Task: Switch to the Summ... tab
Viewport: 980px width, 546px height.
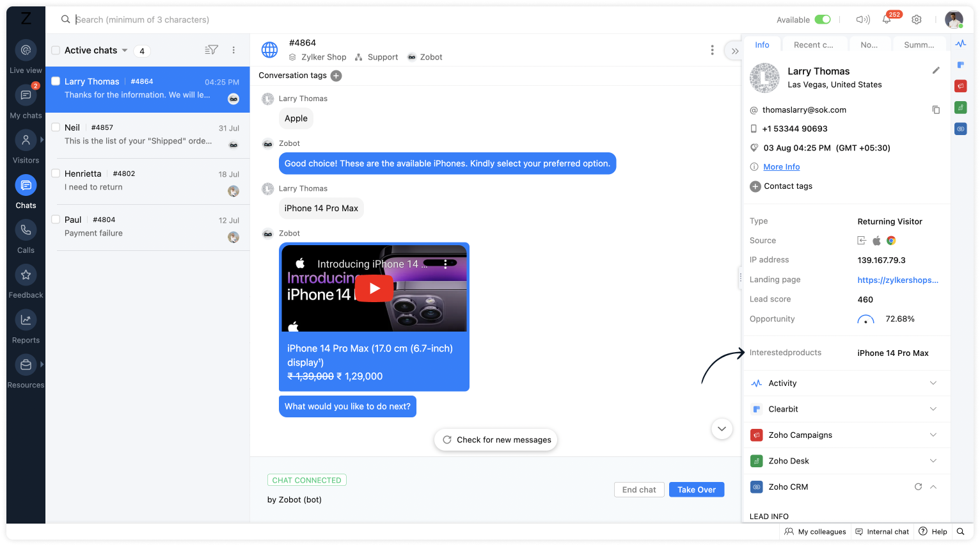Action: click(x=919, y=45)
